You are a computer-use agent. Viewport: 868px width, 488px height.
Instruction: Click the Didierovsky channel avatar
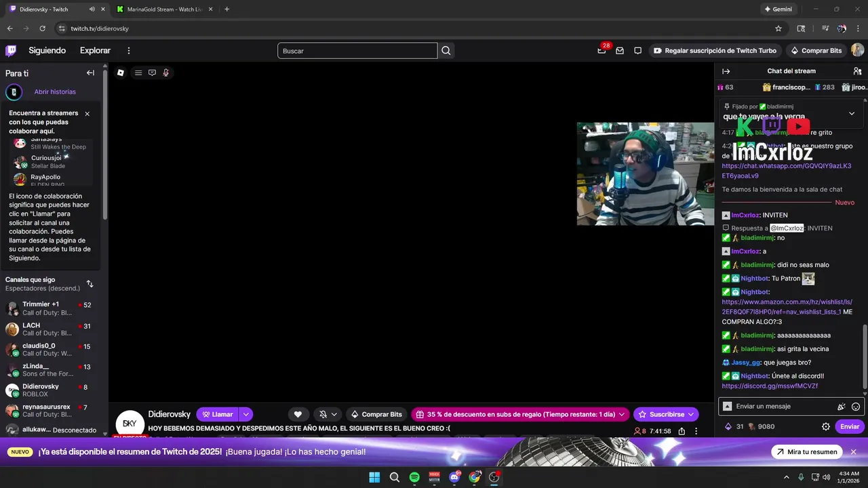point(130,424)
